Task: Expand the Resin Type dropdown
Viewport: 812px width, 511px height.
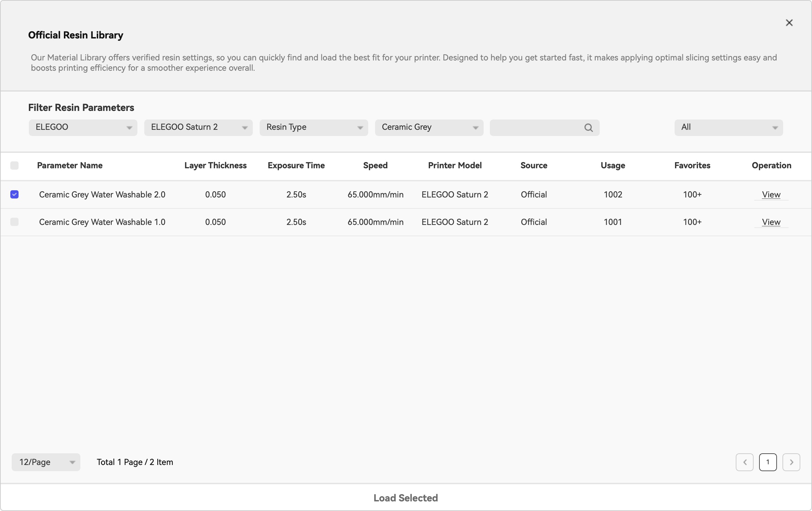Action: (x=314, y=128)
